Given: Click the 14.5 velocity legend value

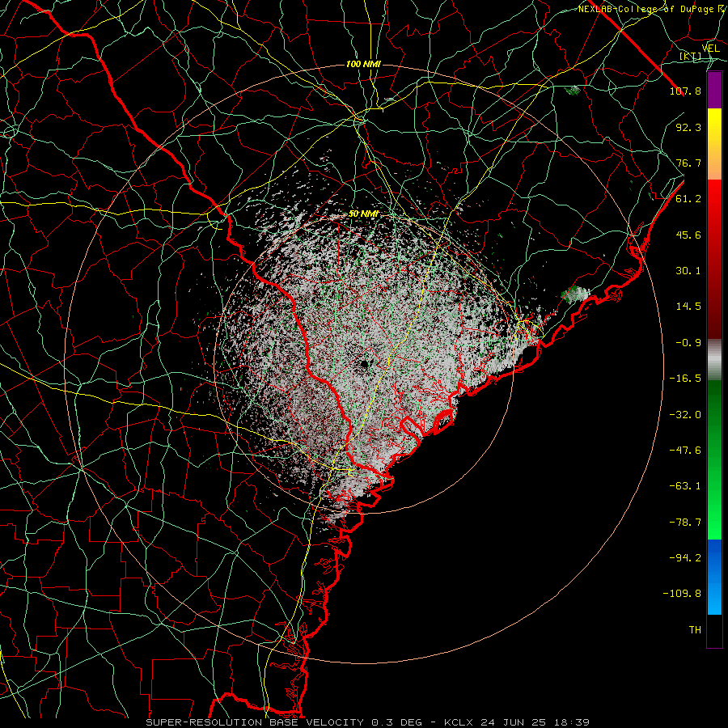Looking at the screenshot, I should 688,307.
